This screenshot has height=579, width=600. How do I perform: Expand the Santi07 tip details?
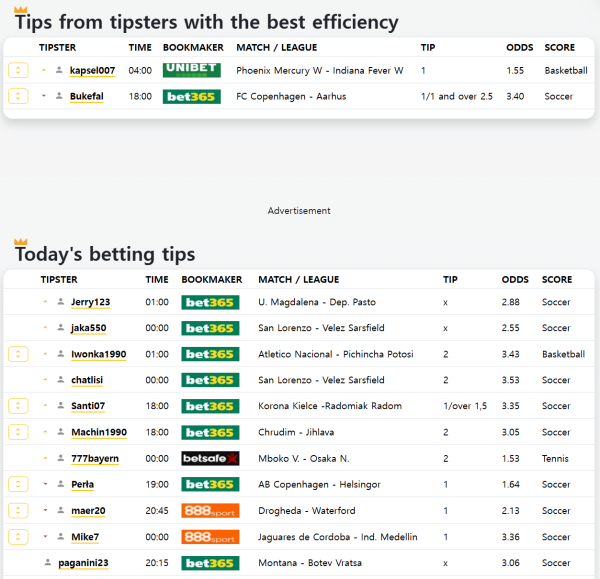18,406
